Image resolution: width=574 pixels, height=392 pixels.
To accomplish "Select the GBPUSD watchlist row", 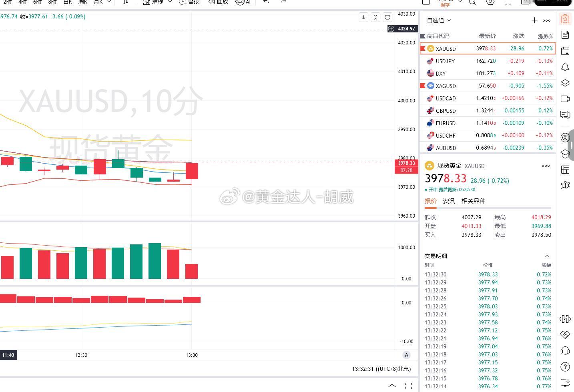I will point(488,110).
